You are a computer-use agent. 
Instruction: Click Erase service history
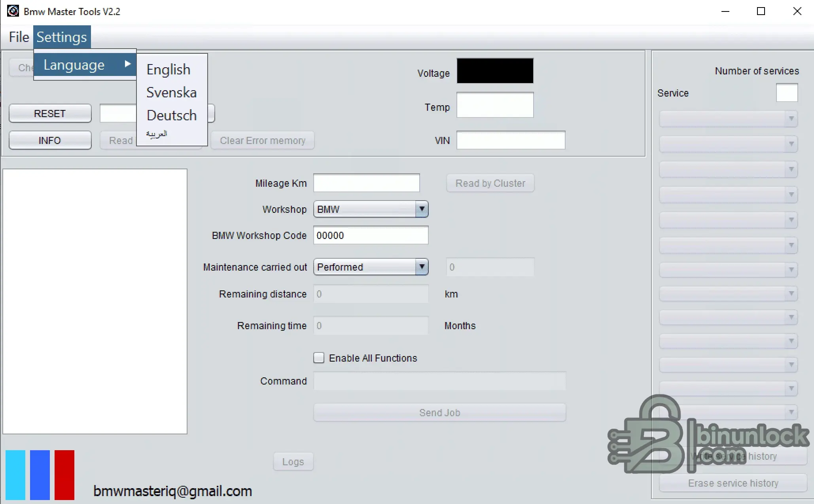click(x=733, y=483)
